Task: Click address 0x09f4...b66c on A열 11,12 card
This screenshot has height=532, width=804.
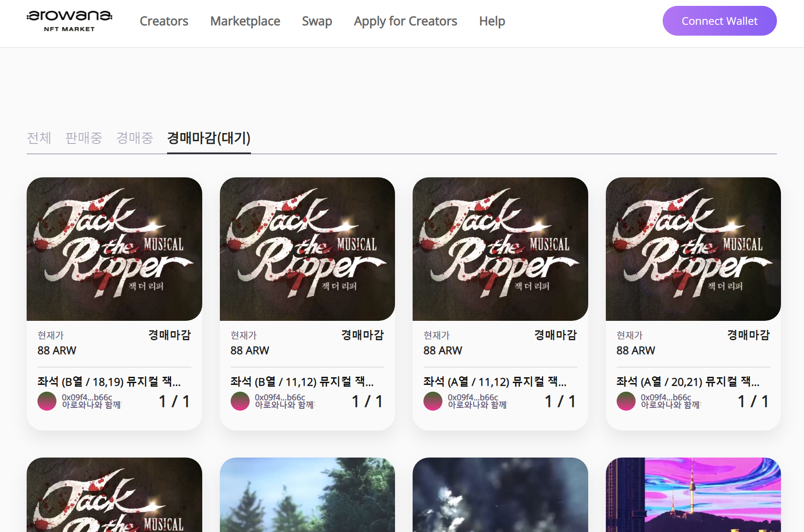Action: point(473,397)
